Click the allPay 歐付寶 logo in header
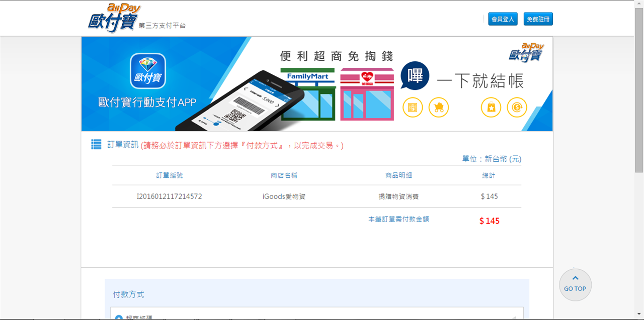 tap(114, 18)
